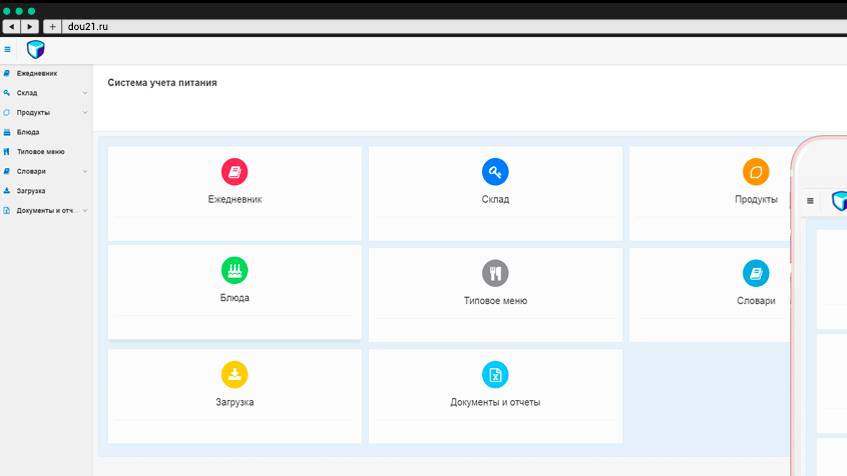This screenshot has width=847, height=476.
Task: Click sidebar Блюда icon
Action: 6,132
